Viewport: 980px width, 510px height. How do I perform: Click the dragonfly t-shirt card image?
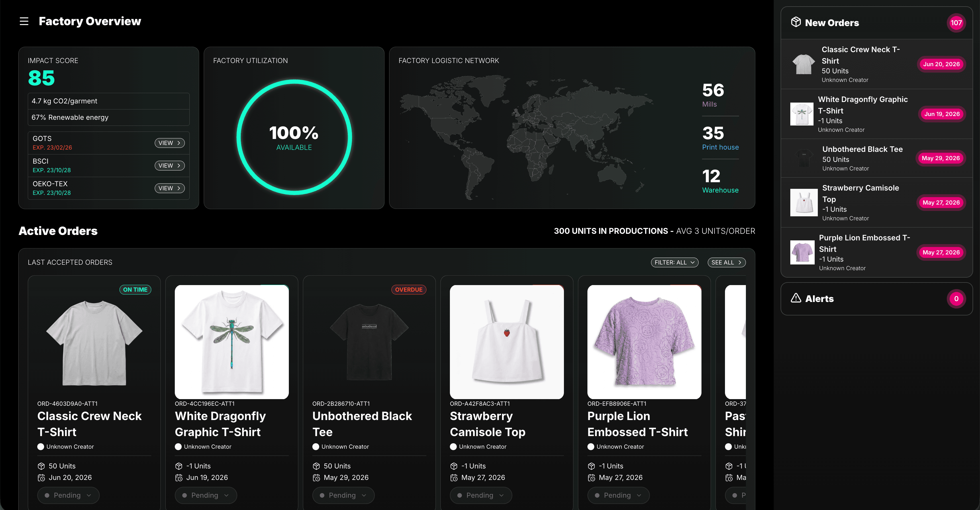tap(232, 342)
